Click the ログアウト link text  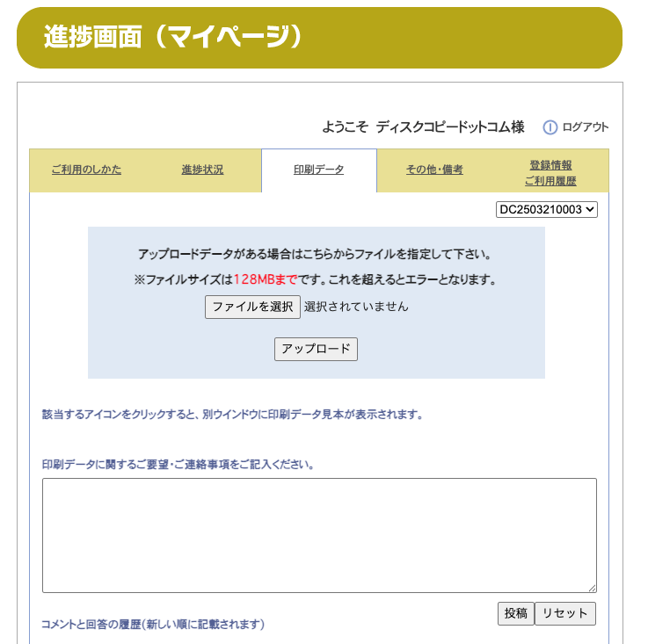coord(585,127)
